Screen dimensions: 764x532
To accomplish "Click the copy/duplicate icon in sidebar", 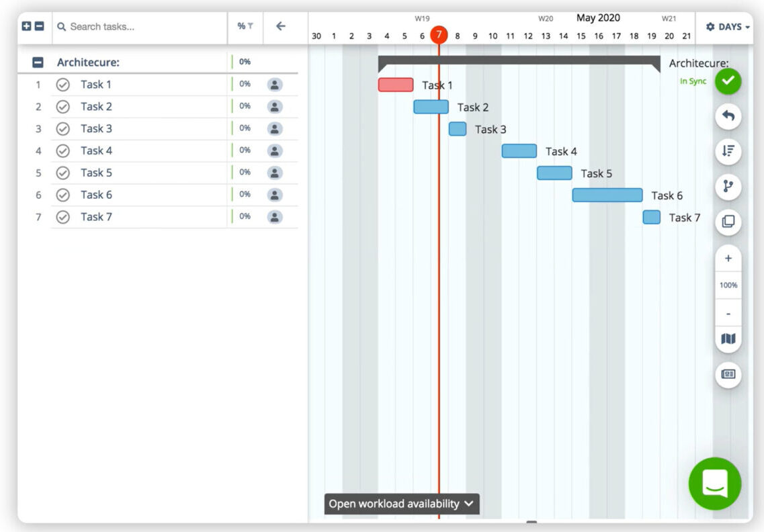I will (x=728, y=222).
